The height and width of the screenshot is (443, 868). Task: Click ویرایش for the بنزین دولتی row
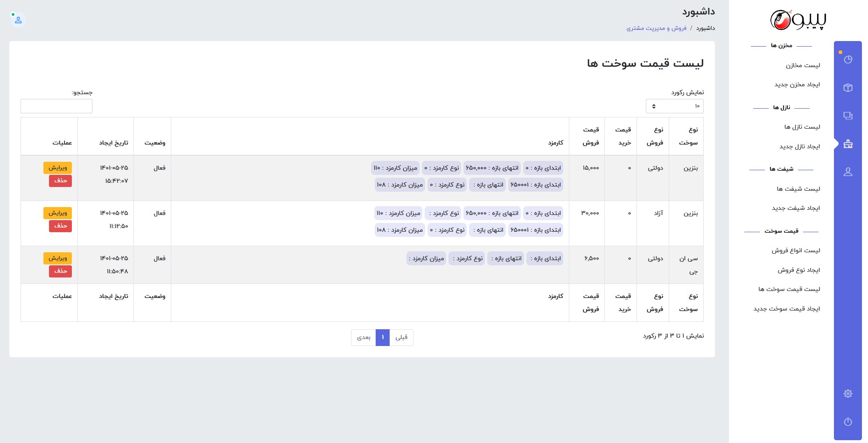coord(57,167)
